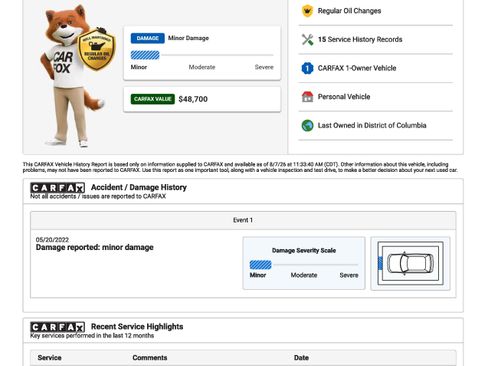Screen dimensions: 488x366
Task: Click the Damage Severity Scale bar in Event 1
Action: pyautogui.click(x=304, y=265)
